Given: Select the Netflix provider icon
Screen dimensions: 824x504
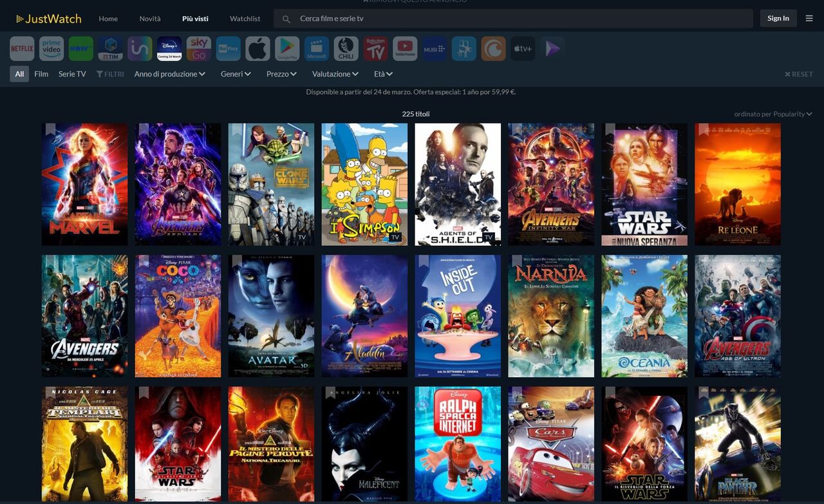Looking at the screenshot, I should 21,48.
